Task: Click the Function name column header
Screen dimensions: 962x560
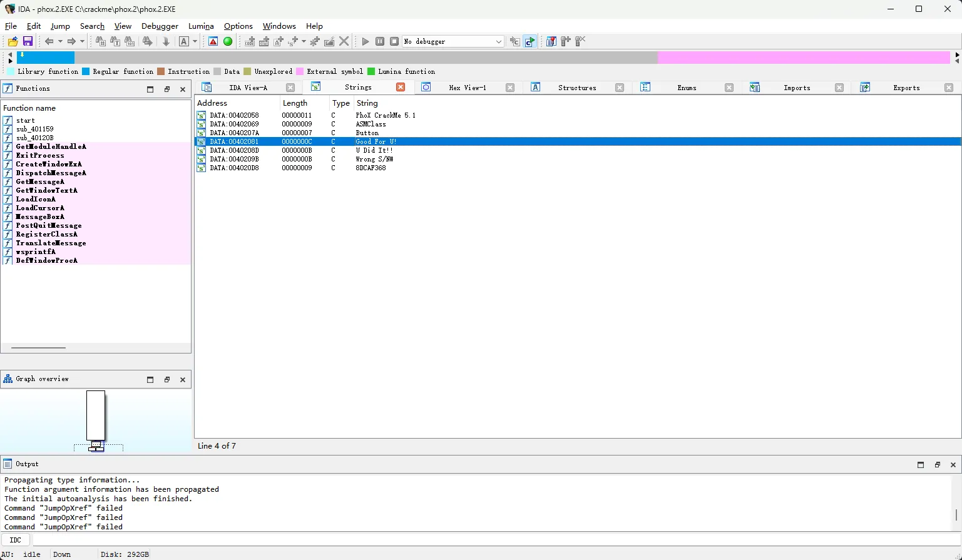Action: [x=96, y=108]
